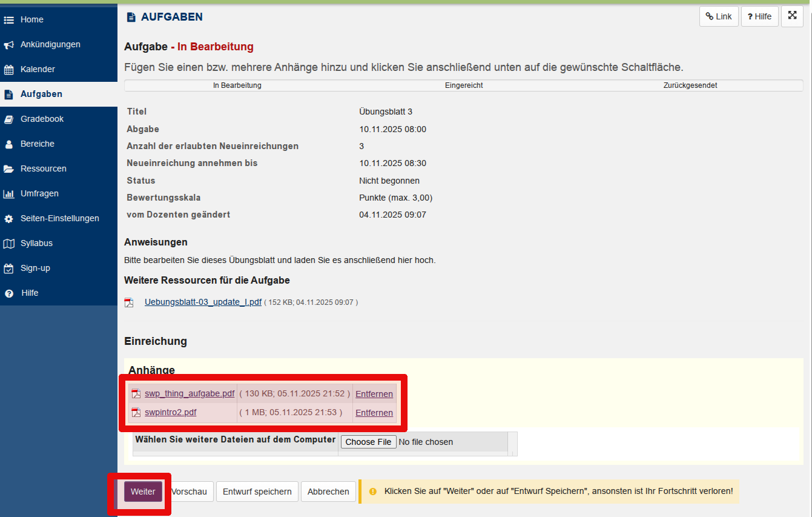Click the Ressourcen folder icon
The width and height of the screenshot is (812, 517).
click(x=9, y=169)
